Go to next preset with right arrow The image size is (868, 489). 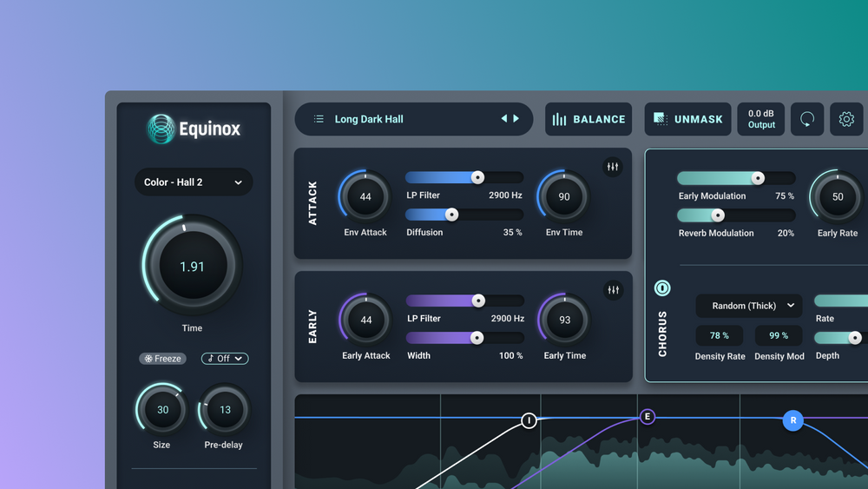pyautogui.click(x=516, y=118)
